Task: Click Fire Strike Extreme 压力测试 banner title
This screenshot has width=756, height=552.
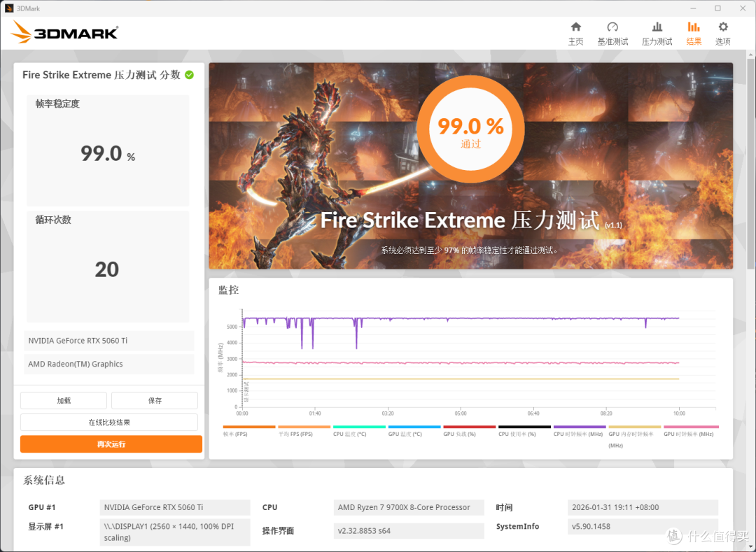Action: tap(471, 220)
